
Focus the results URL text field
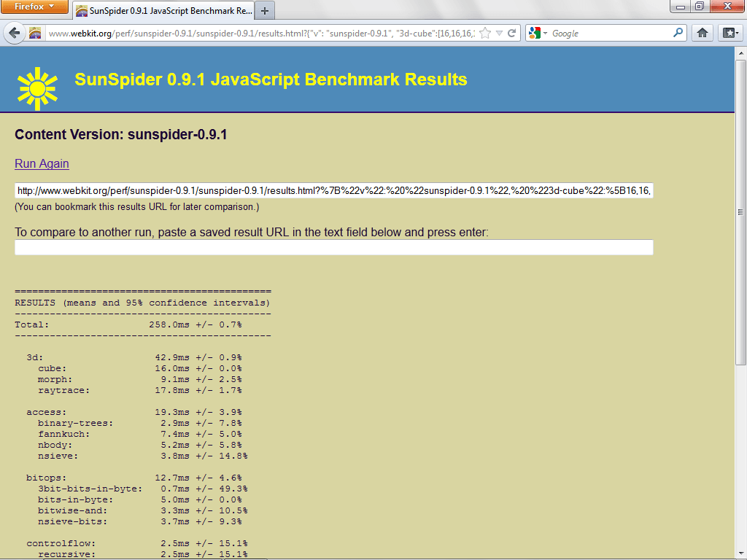coord(334,190)
